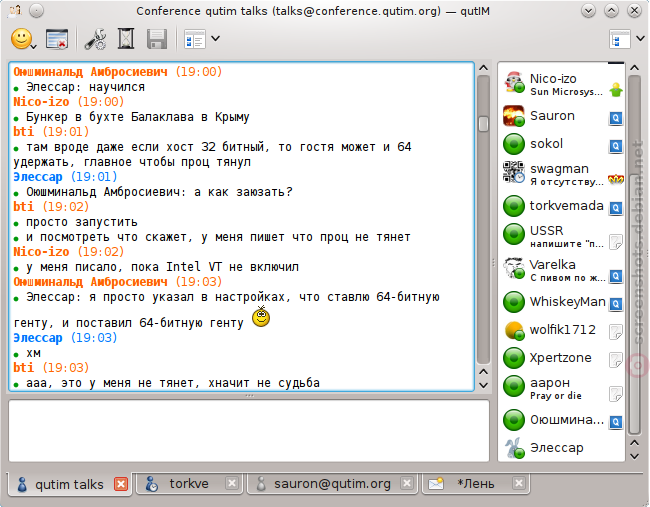Select Оюшмина... in the participant list

coord(561,420)
